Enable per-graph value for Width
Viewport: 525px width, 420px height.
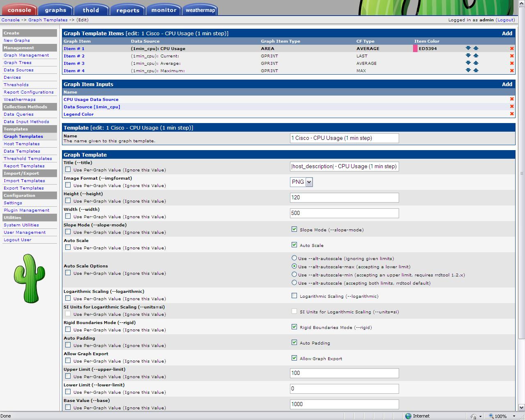click(x=68, y=216)
